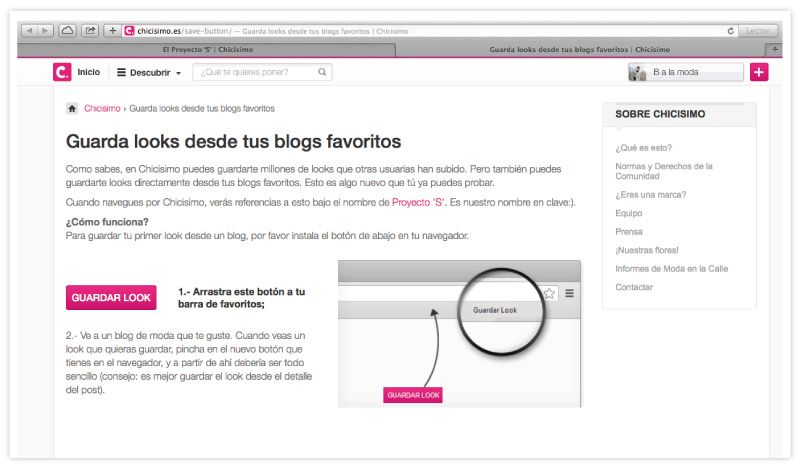Click the ¿Cómo funciona? subheading
Screen dimensions: 800x464
(107, 222)
